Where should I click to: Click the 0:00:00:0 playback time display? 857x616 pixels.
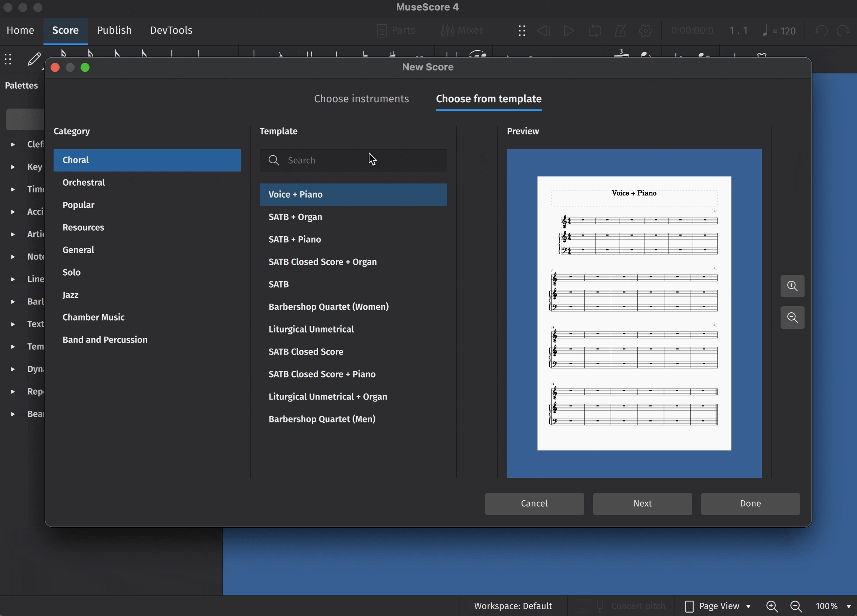tap(692, 31)
